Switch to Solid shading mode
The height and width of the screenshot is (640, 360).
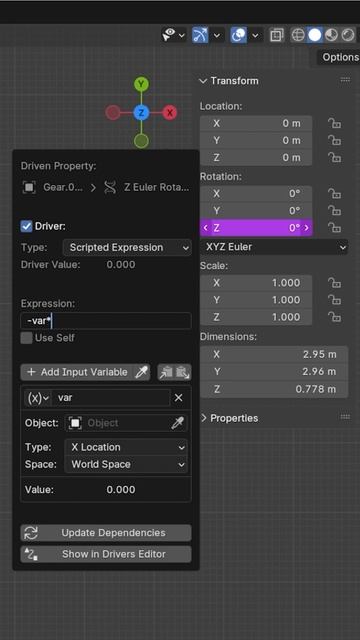tap(314, 36)
